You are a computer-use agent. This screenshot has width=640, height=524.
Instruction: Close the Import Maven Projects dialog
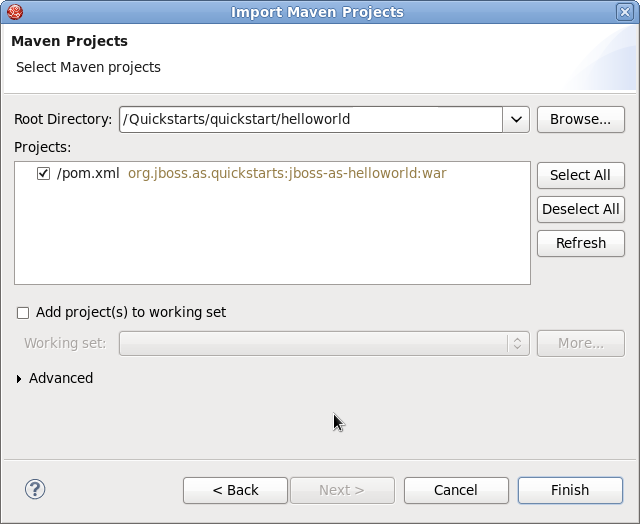(x=626, y=12)
